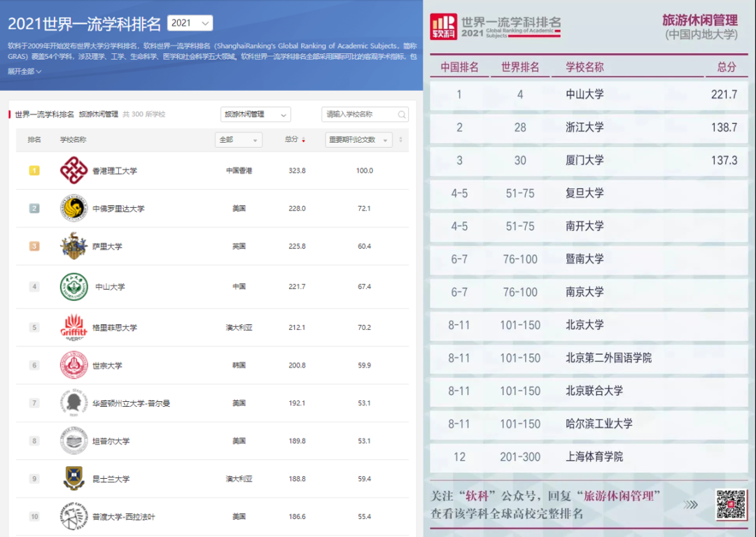Open the 2021 year dropdown
The width and height of the screenshot is (756, 537).
click(x=190, y=22)
